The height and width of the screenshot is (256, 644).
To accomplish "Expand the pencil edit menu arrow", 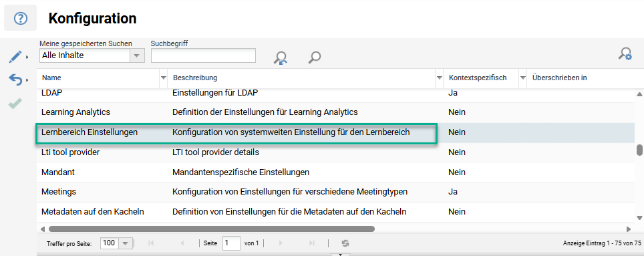I will 27,57.
